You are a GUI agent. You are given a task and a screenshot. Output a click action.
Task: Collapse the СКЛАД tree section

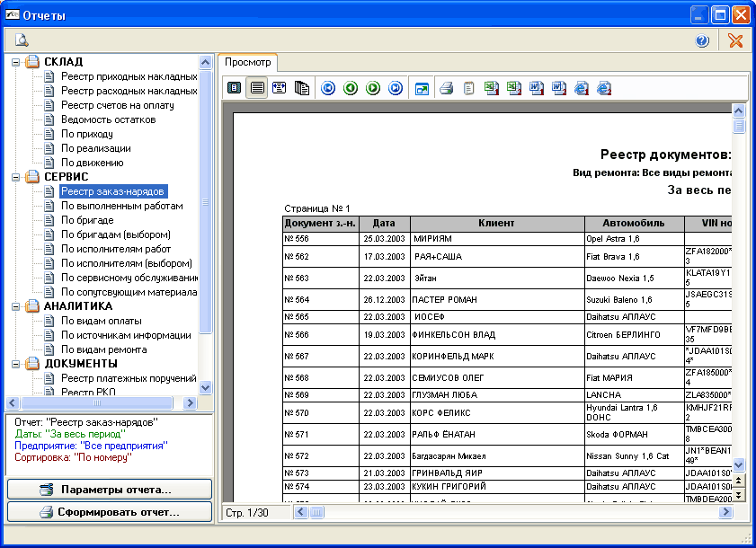15,62
